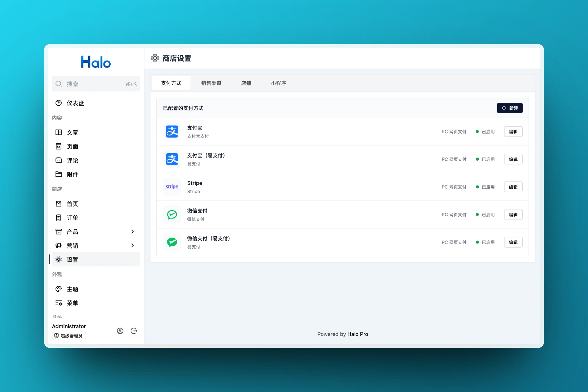Click the 支付宝（易支付）logo
This screenshot has width=588, height=392.
pyautogui.click(x=172, y=159)
